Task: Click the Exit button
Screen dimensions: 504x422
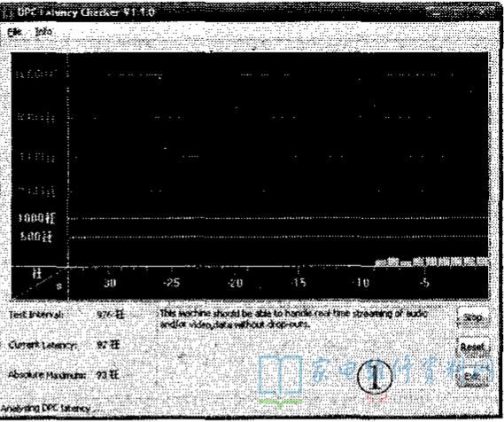Action: click(473, 376)
